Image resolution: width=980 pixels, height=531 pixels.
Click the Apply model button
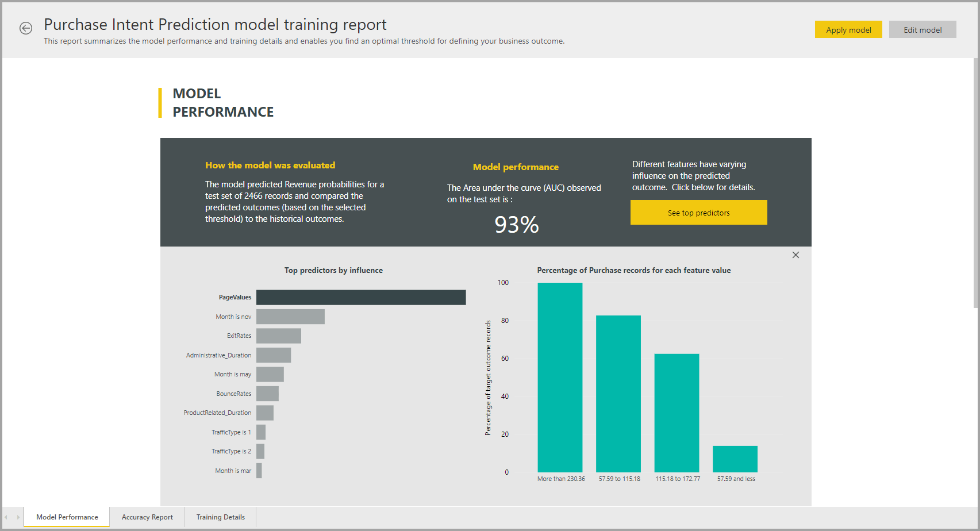coord(848,29)
